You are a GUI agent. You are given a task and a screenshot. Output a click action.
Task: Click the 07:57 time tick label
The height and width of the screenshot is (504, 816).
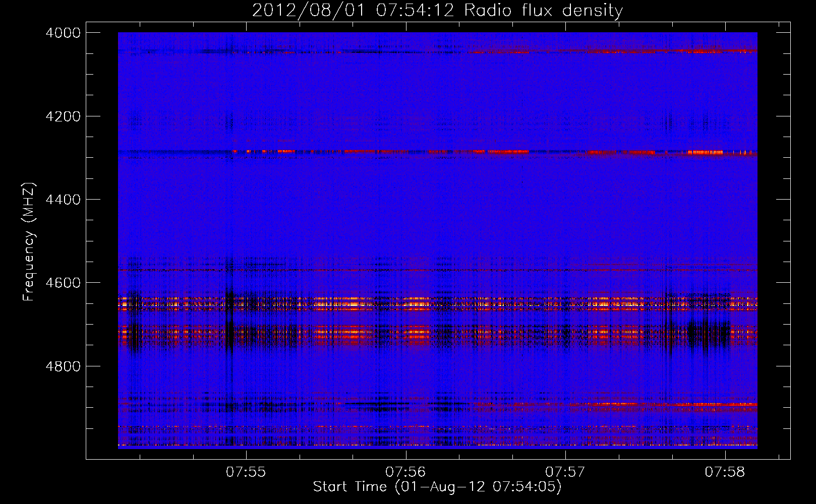(x=565, y=472)
